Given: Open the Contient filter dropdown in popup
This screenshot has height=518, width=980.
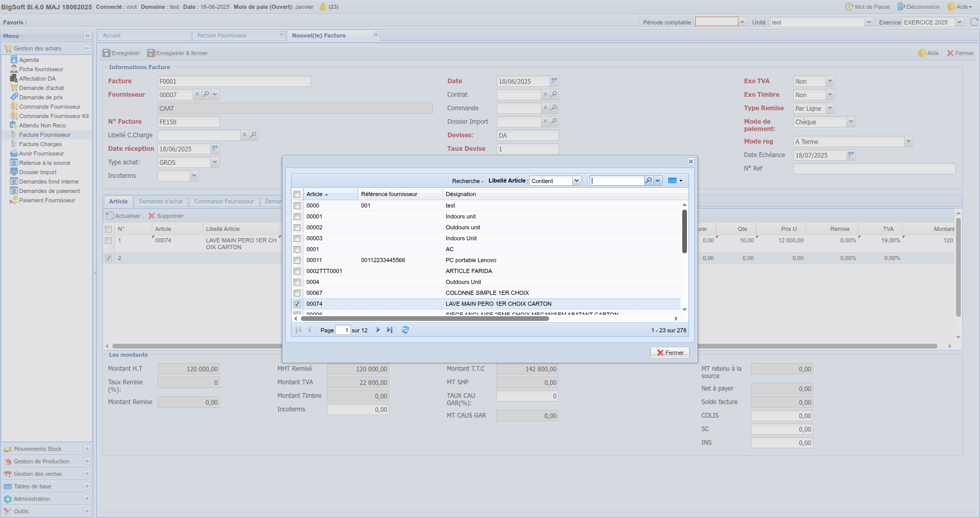Looking at the screenshot, I should [576, 180].
